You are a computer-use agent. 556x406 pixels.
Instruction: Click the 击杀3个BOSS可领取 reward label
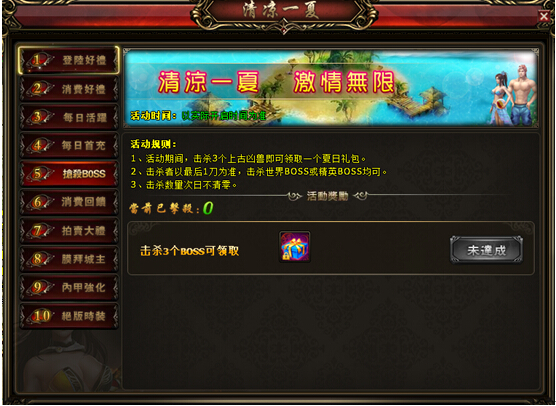[x=190, y=251]
